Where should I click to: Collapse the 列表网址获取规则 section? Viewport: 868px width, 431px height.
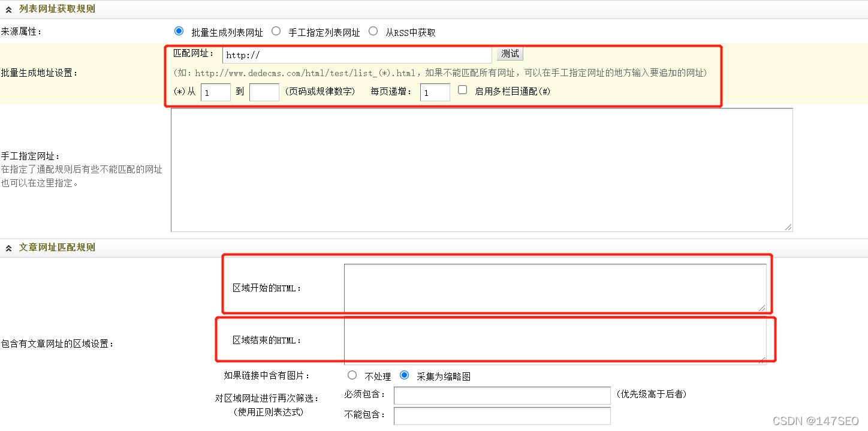pos(8,10)
